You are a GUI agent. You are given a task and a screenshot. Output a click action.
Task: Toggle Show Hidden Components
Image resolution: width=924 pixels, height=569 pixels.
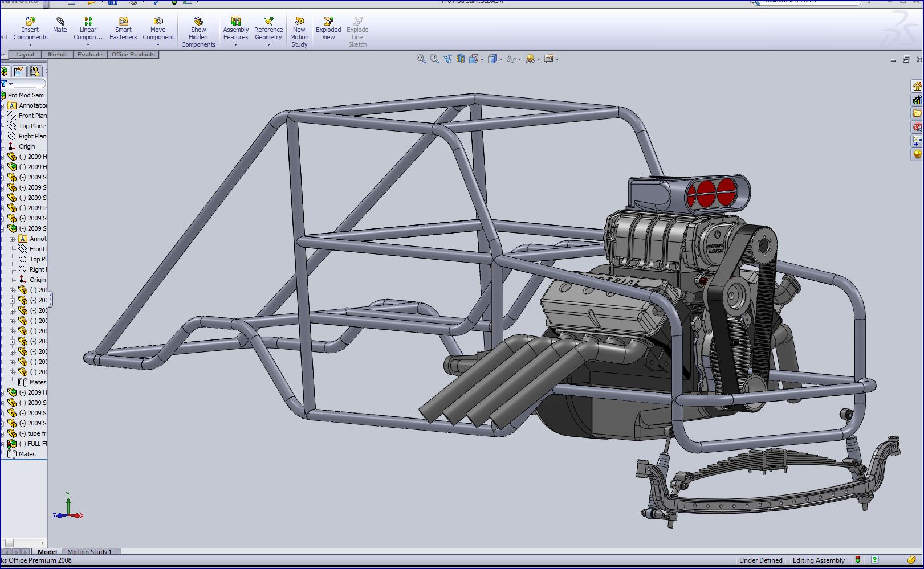tap(198, 32)
